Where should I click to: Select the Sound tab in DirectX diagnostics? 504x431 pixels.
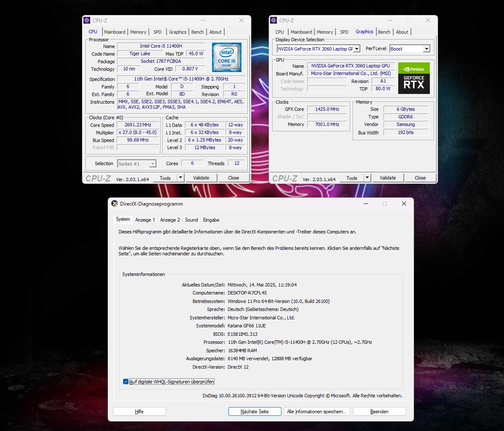191,220
